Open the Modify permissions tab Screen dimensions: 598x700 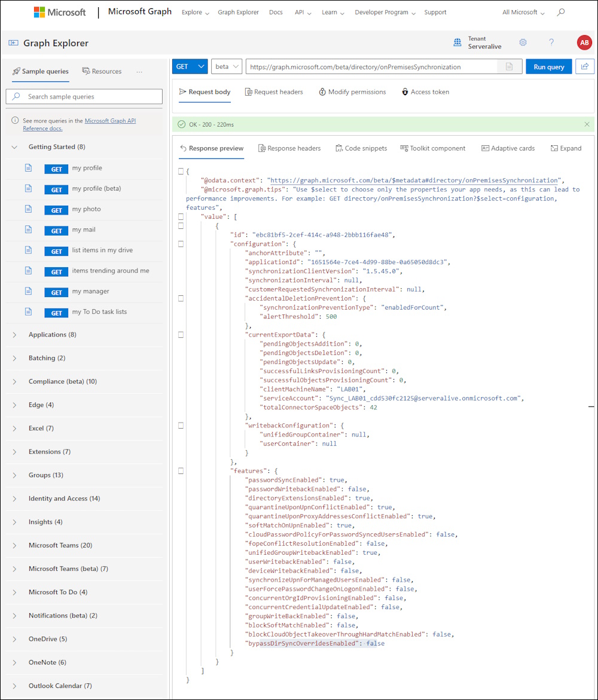tap(352, 92)
